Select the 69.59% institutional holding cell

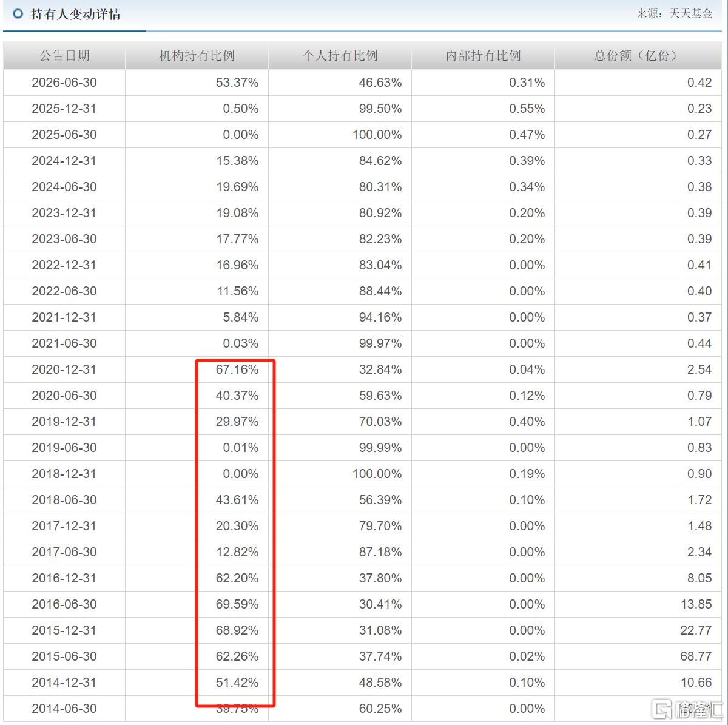237,604
